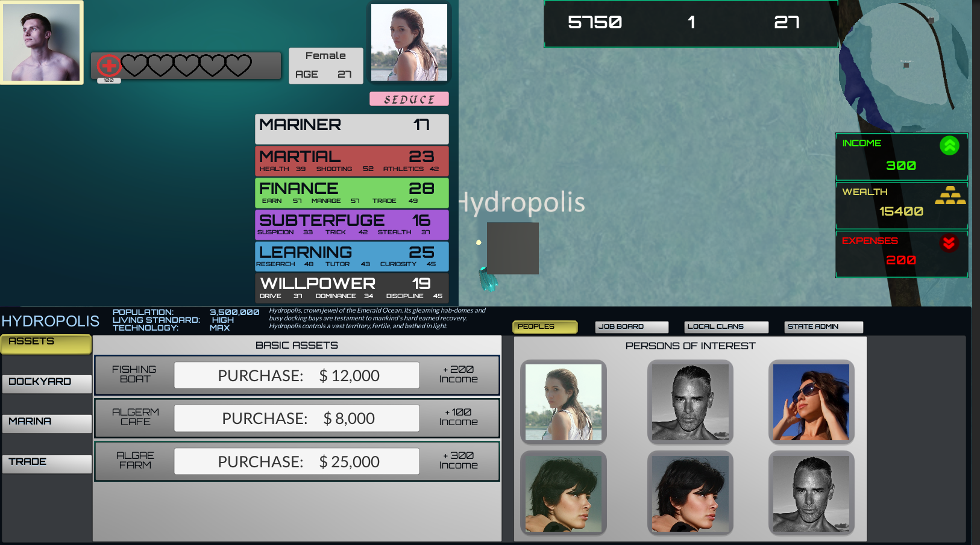Open the State Admin tab
The image size is (980, 545).
(x=823, y=326)
